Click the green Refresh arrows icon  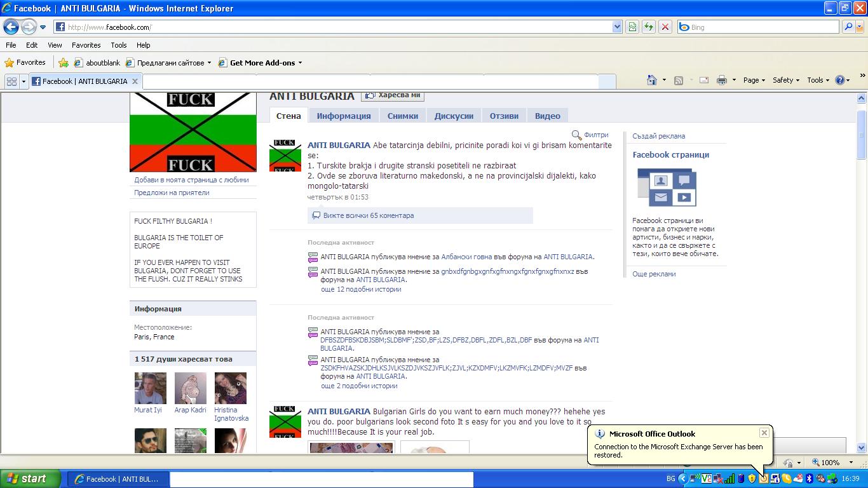(649, 27)
